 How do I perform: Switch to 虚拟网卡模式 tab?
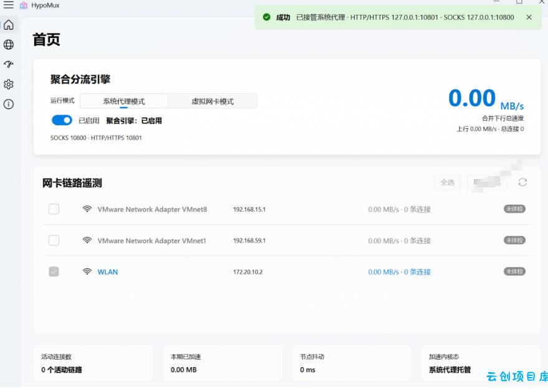(212, 101)
